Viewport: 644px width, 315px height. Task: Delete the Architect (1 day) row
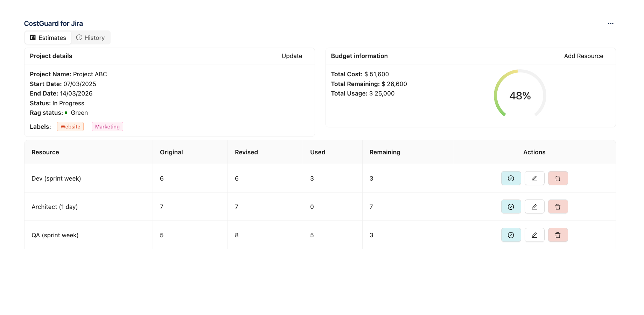click(x=558, y=206)
